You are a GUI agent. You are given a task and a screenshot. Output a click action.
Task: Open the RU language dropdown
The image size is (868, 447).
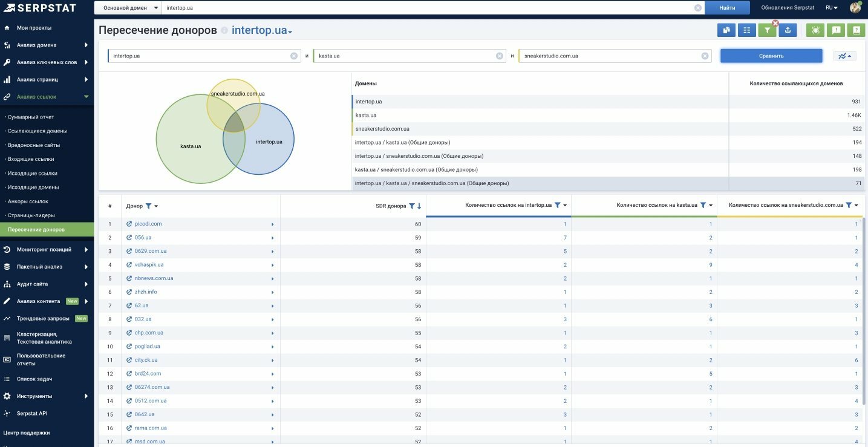tap(832, 8)
